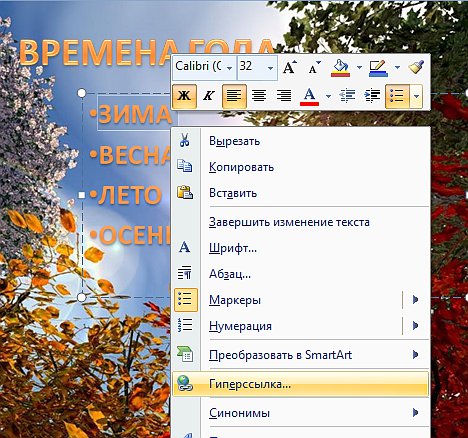Expand shape outline color dropdown arrow
Viewport: 468px width, 438px height.
tap(397, 67)
